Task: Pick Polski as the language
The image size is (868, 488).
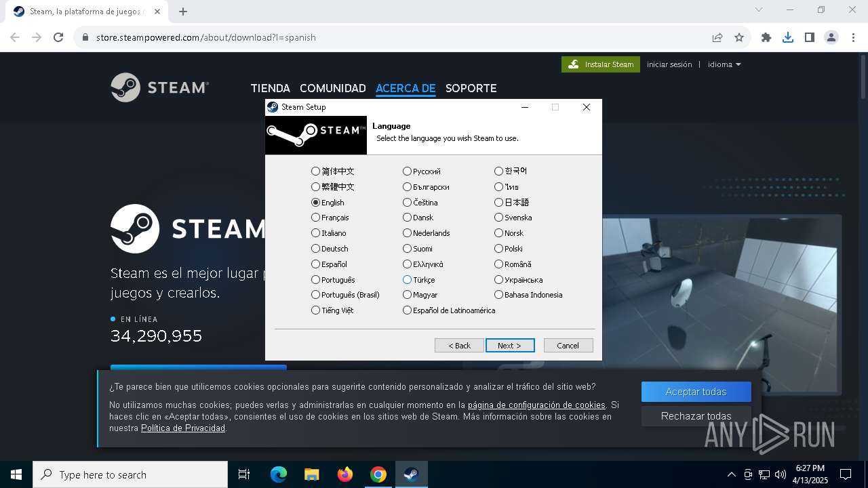Action: pyautogui.click(x=509, y=249)
